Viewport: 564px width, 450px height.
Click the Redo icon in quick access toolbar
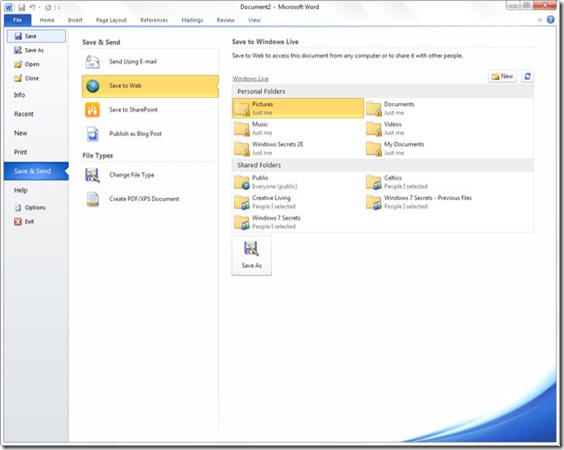48,7
